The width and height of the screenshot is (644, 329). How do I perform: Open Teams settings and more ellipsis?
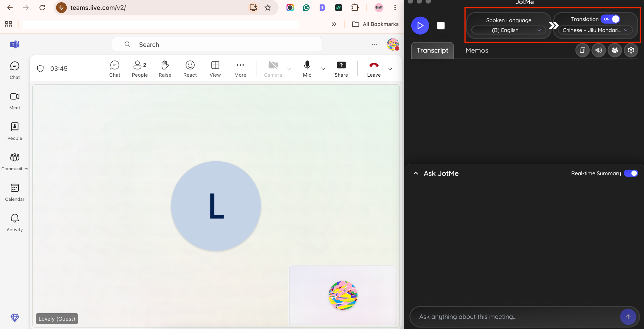pos(374,45)
